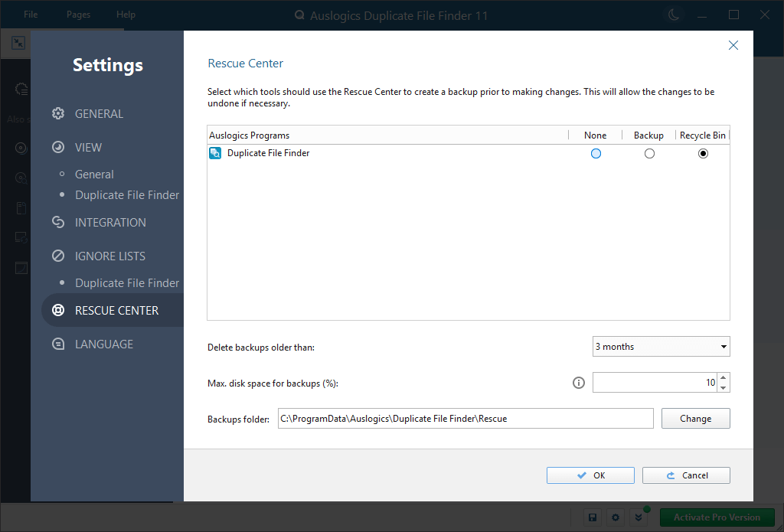The width and height of the screenshot is (784, 532).
Task: Click the save icon in the status bar
Action: click(593, 517)
